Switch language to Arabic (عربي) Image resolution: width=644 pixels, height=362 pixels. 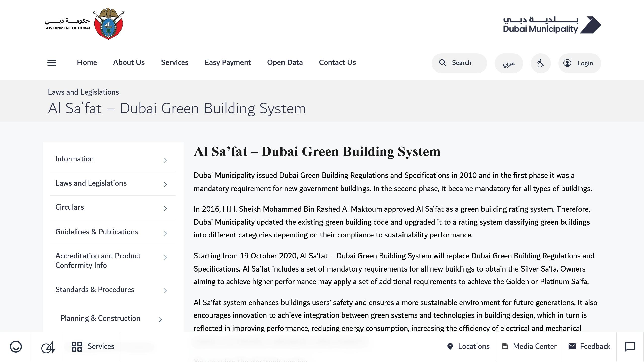pos(509,63)
